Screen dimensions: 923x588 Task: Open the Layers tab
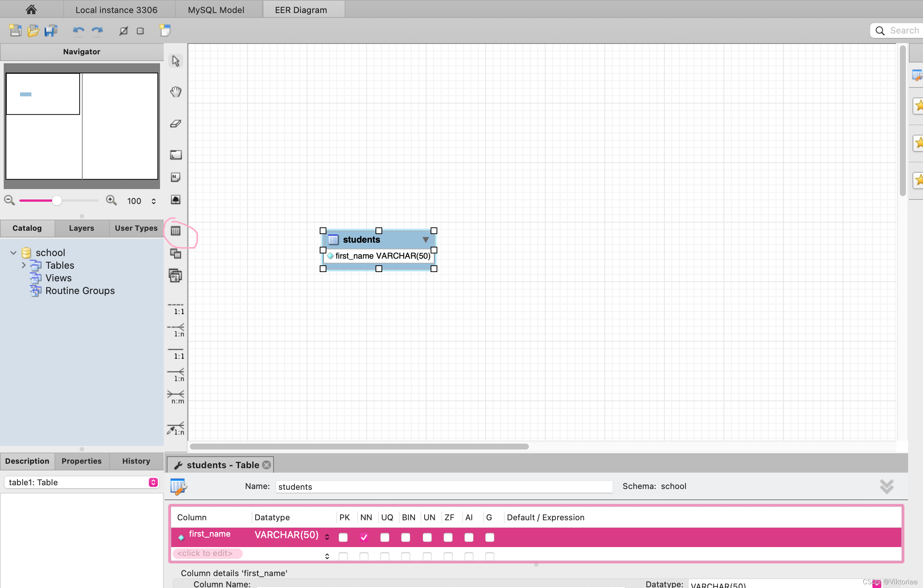(81, 228)
